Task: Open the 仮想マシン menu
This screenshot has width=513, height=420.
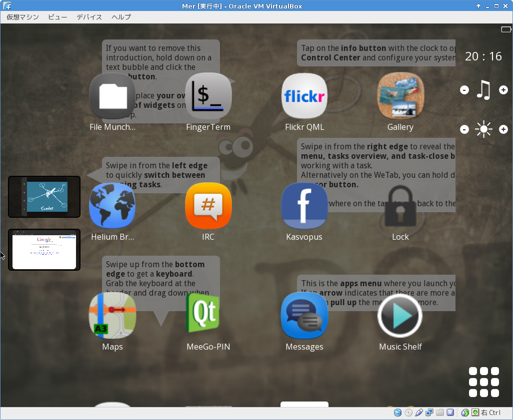Action: 22,17
